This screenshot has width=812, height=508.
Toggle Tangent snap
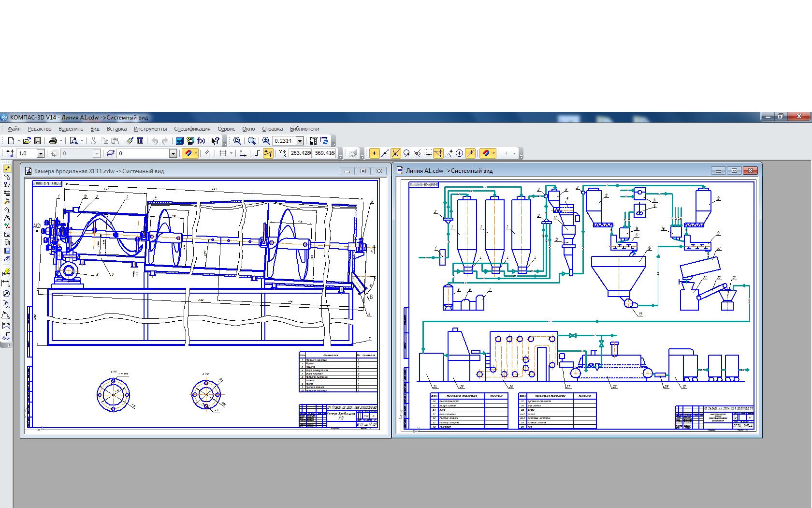(x=406, y=153)
